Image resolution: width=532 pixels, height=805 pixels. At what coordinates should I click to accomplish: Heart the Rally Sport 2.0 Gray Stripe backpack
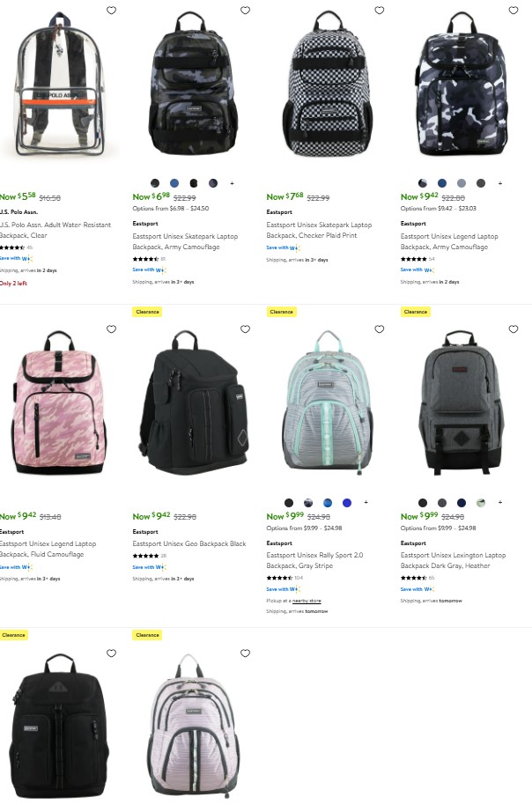(x=379, y=329)
